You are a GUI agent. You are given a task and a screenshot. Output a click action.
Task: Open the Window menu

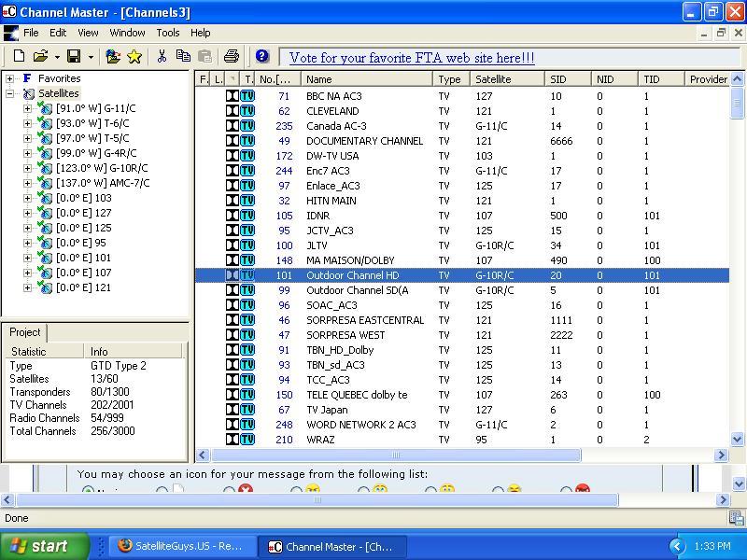127,33
